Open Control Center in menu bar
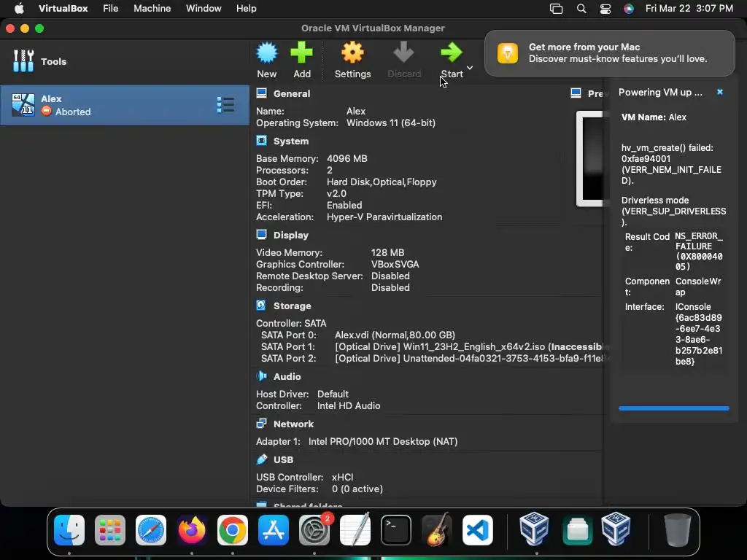 605,9
